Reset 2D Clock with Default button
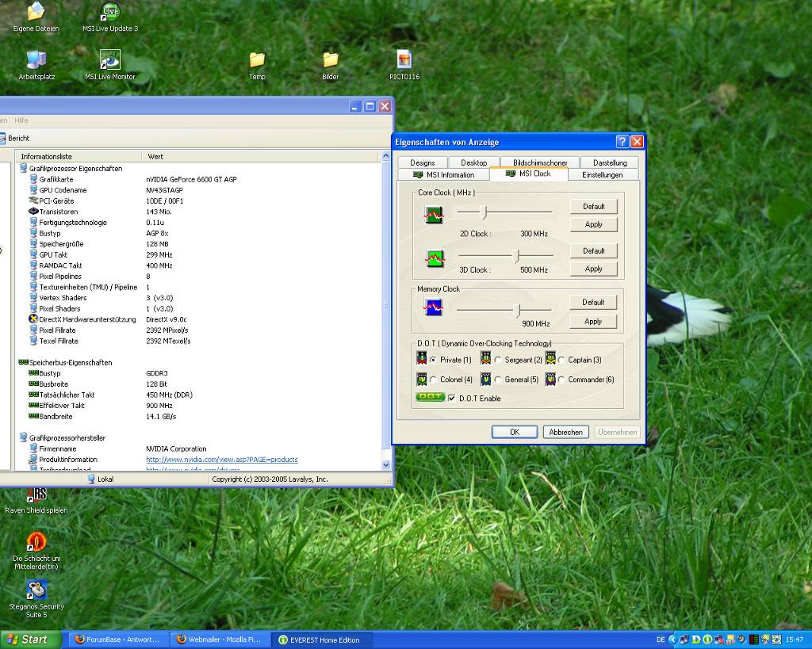The height and width of the screenshot is (649, 812). tap(593, 207)
